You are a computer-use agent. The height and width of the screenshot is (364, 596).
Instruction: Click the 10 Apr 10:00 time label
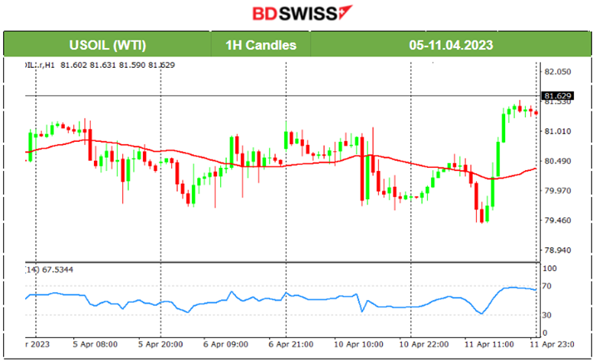[358, 345]
